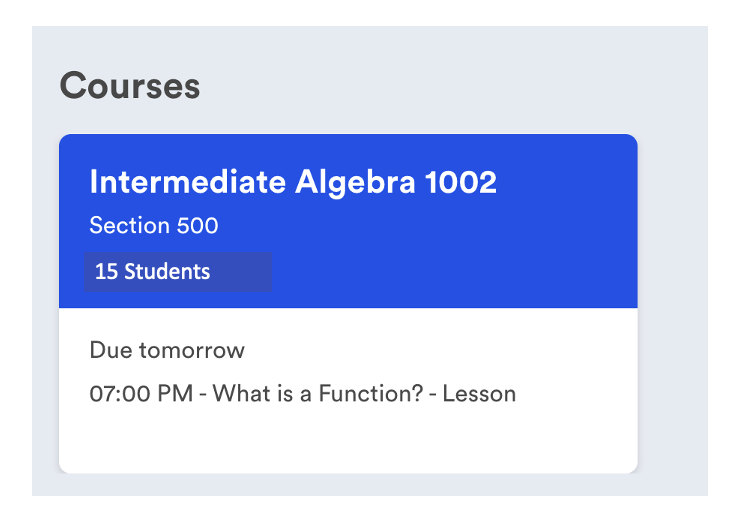Click the Courses heading
Viewport: 740px width, 530px height.
pos(130,86)
